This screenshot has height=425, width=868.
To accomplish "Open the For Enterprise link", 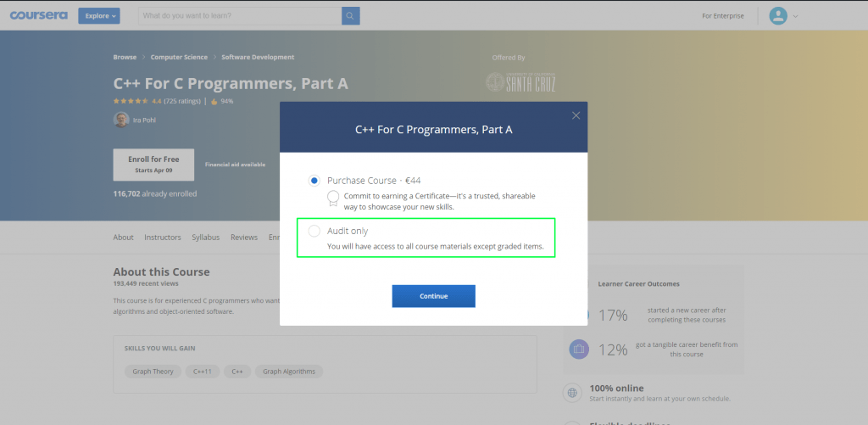I will 723,16.
